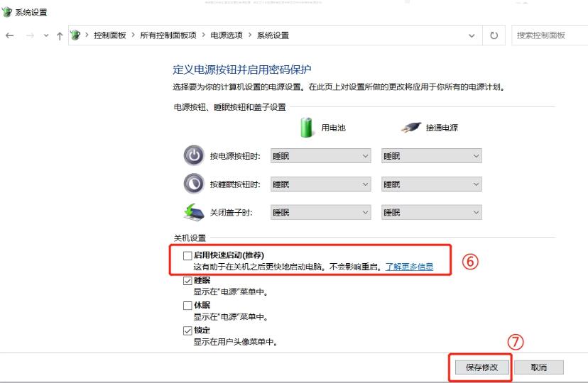Open sleep button plugged-in dropdown
The width and height of the screenshot is (588, 383).
[431, 184]
